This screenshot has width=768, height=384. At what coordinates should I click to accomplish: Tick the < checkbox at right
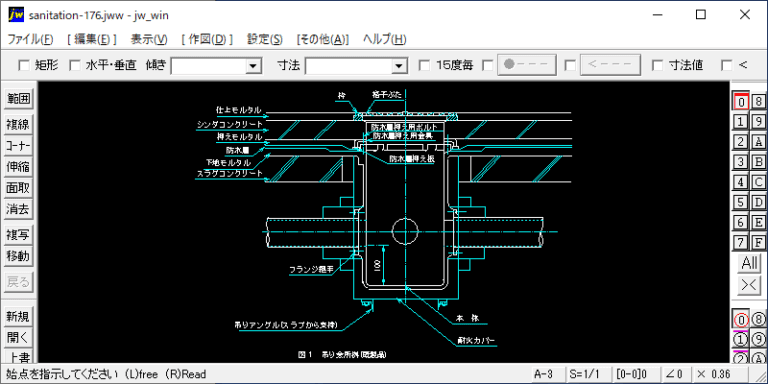tap(727, 65)
